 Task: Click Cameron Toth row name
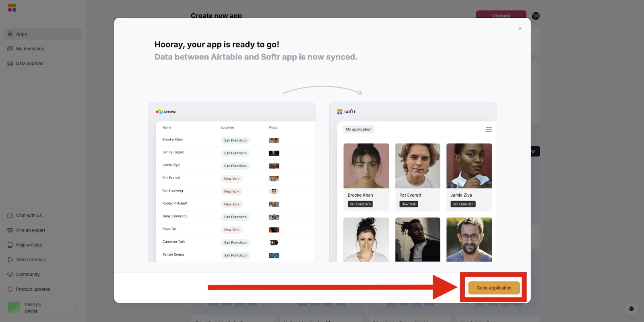174,242
